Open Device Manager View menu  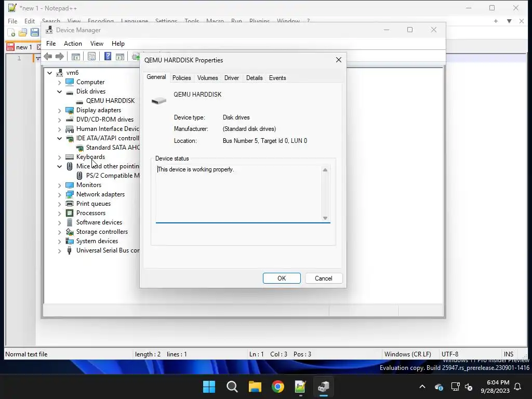click(x=97, y=44)
